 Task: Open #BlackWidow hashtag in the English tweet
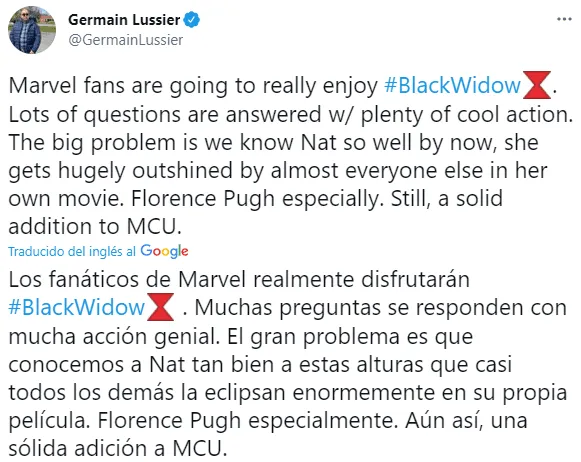[x=452, y=85]
